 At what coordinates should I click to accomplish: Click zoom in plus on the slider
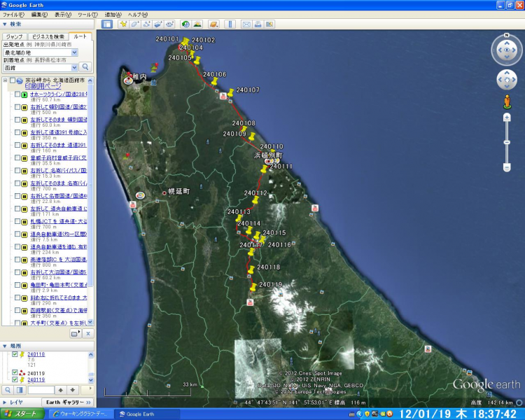click(x=507, y=118)
